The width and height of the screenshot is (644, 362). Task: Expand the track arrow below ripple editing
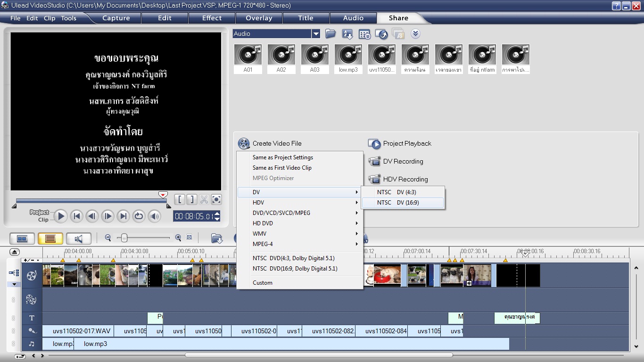(14, 285)
